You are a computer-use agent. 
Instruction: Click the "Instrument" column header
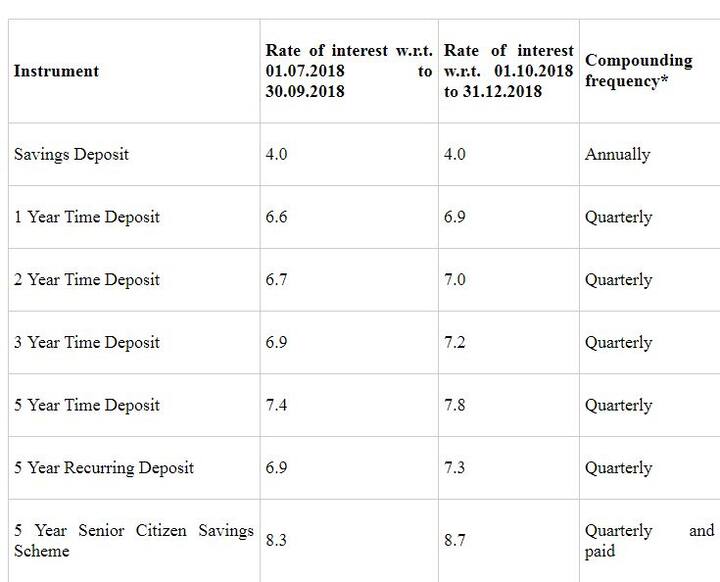click(56, 71)
